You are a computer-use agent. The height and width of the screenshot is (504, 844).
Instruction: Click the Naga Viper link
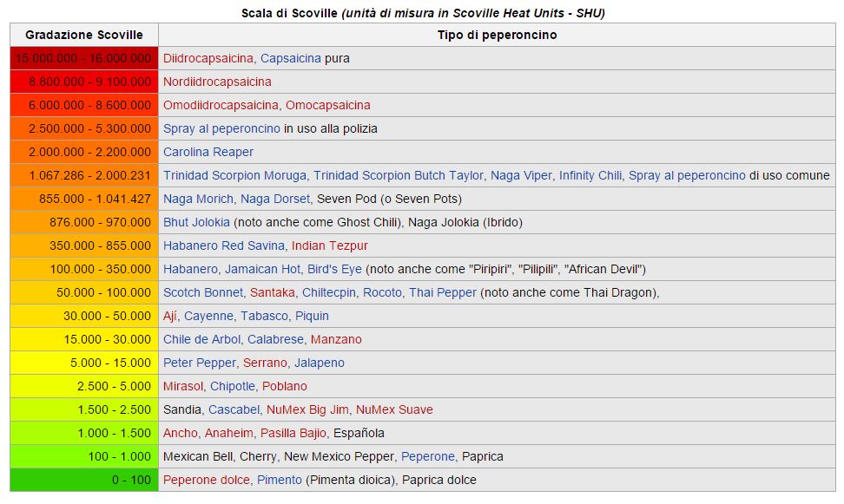tap(521, 175)
